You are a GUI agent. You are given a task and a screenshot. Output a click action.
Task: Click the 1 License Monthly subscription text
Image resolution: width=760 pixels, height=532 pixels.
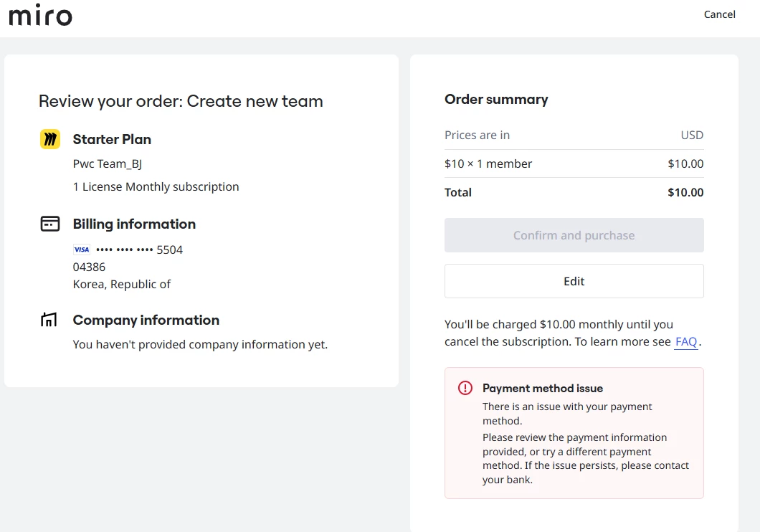coord(156,186)
